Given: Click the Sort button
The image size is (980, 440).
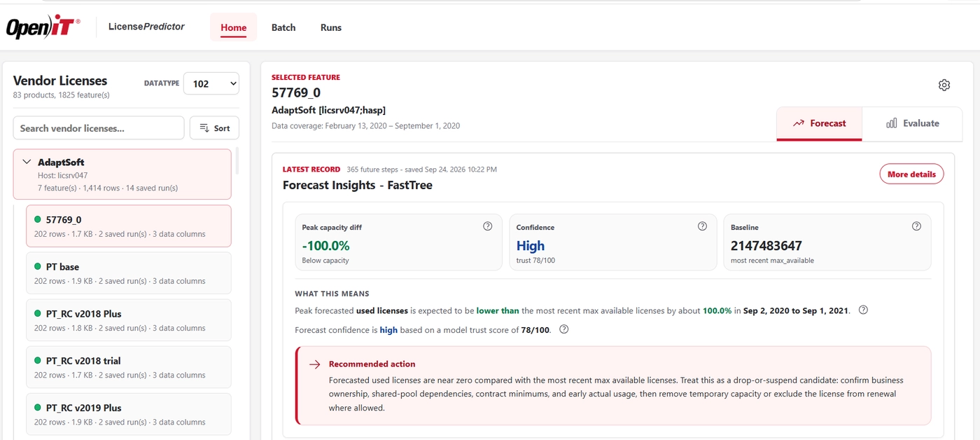Looking at the screenshot, I should click(x=214, y=128).
